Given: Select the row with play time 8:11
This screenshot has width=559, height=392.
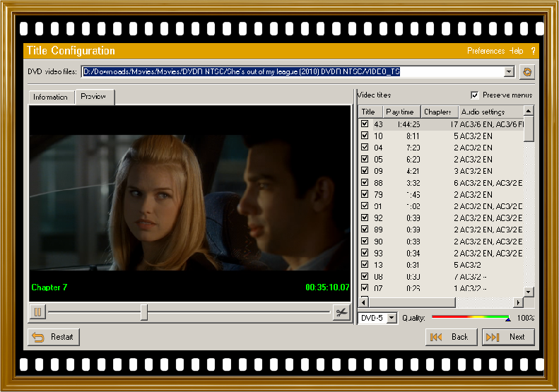Looking at the screenshot, I should tap(442, 136).
